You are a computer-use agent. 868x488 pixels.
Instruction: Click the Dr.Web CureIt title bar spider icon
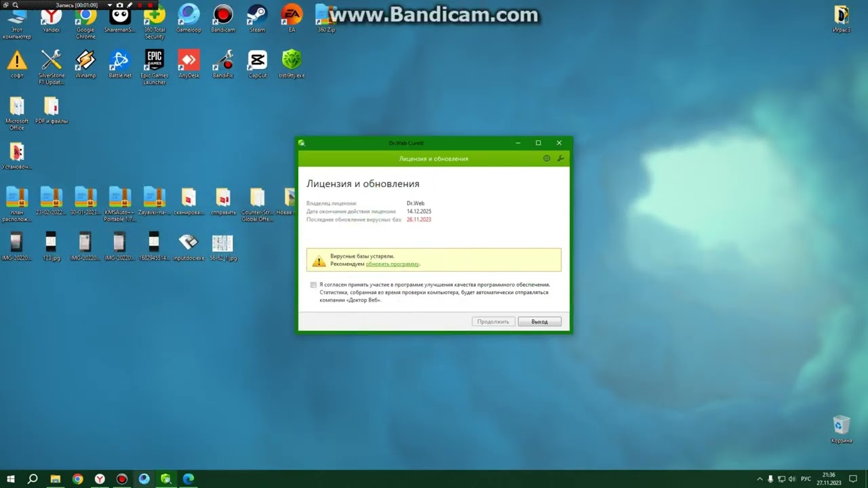point(302,143)
